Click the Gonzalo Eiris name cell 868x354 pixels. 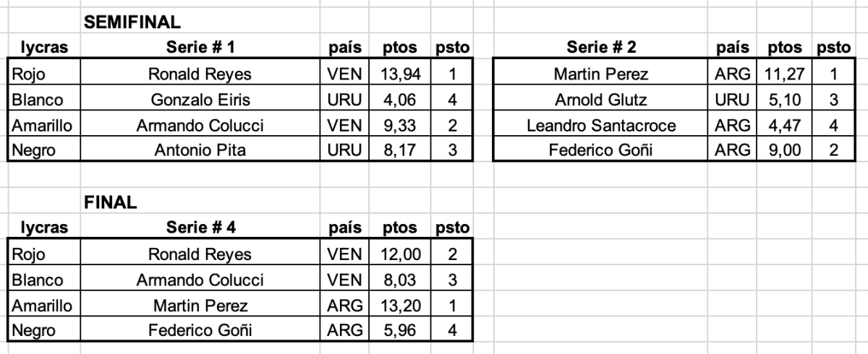coord(199,99)
